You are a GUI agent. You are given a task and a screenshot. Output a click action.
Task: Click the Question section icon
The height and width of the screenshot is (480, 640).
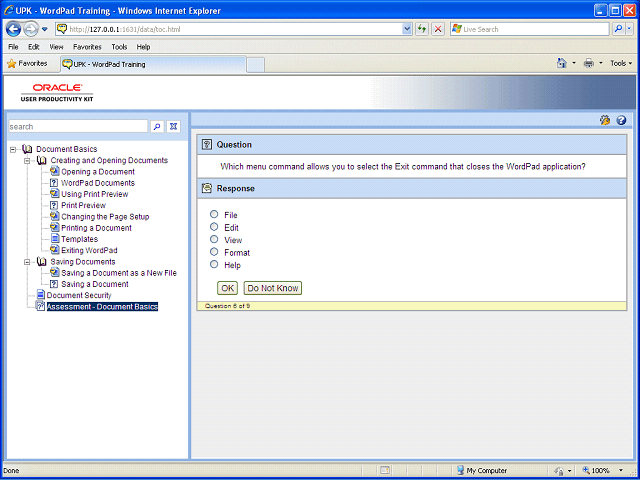tap(207, 144)
